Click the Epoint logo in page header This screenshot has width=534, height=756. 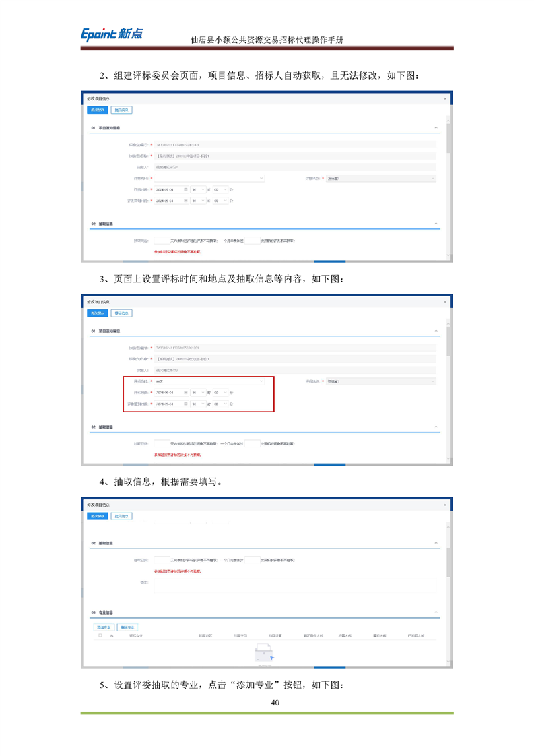point(112,34)
